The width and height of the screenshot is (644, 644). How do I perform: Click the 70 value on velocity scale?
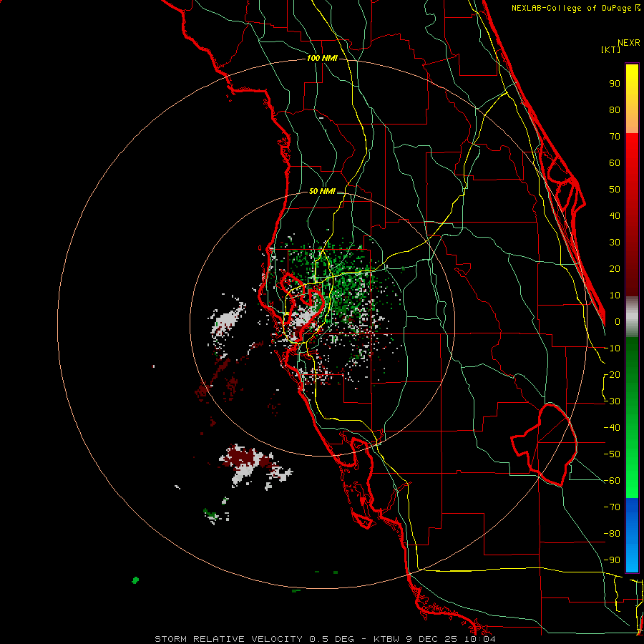click(x=615, y=137)
